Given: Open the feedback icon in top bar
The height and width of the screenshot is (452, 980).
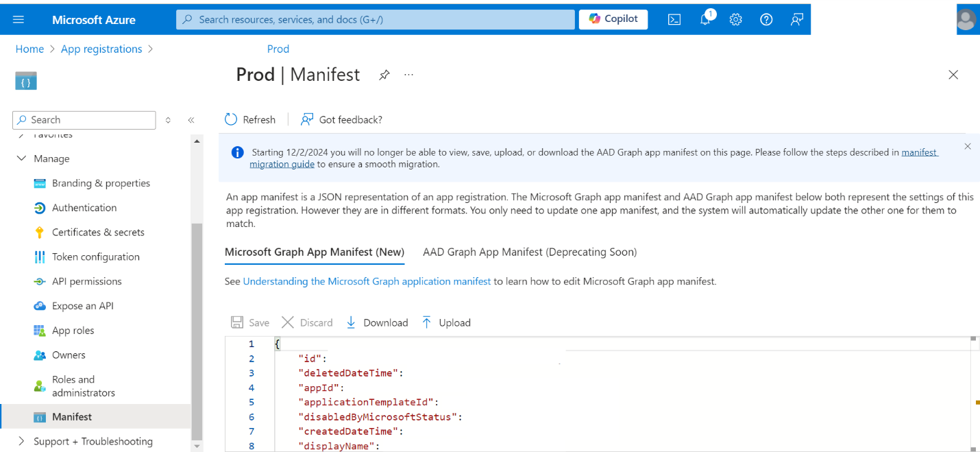Looking at the screenshot, I should click(796, 19).
